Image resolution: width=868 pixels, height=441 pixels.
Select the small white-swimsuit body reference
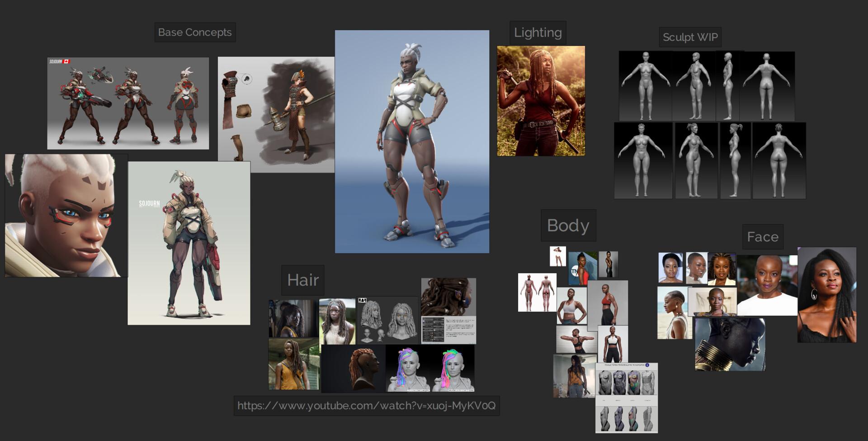click(558, 256)
